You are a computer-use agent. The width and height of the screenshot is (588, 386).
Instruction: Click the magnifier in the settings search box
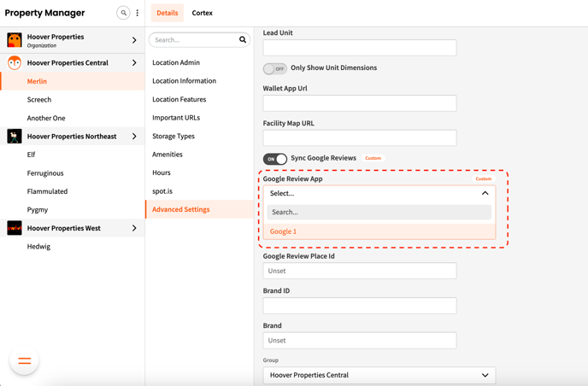[243, 40]
